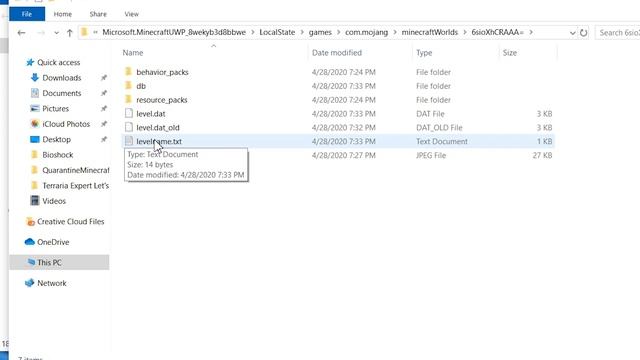
Task: Go up one folder level
Action: click(69, 33)
